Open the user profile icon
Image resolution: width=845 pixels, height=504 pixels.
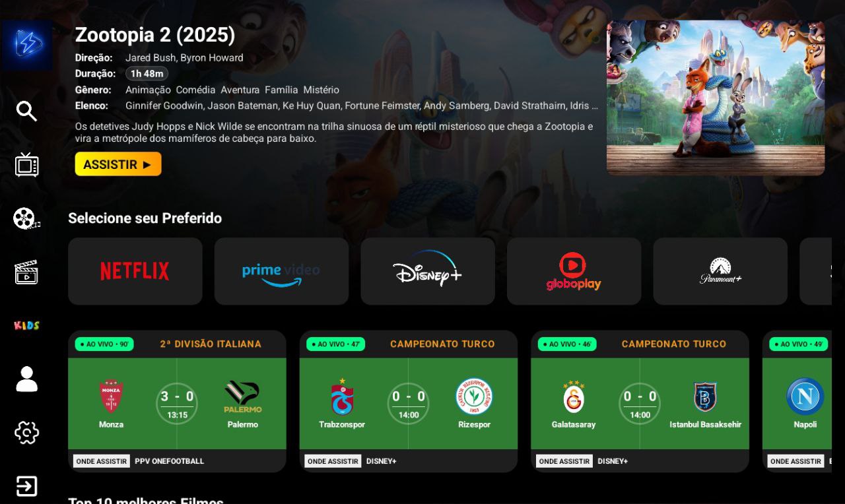click(x=26, y=379)
